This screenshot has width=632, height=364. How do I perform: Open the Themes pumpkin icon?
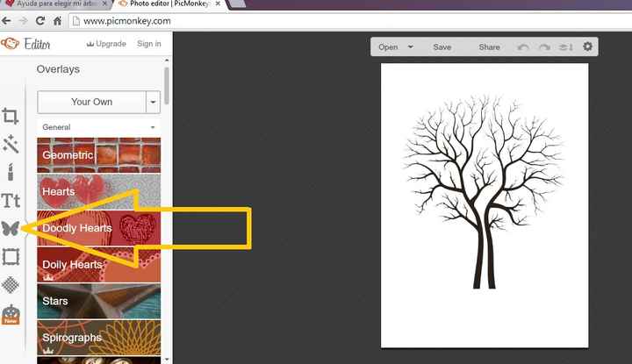tap(11, 313)
